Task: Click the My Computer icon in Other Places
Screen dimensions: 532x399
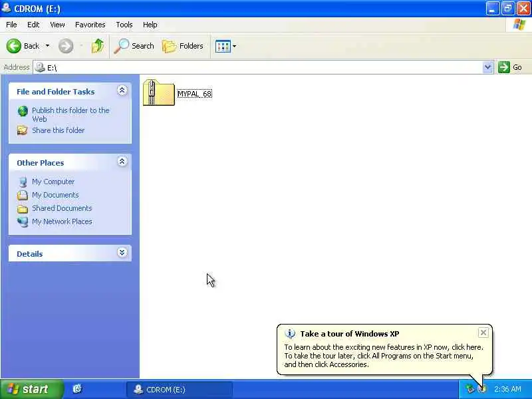Action: [23, 182]
